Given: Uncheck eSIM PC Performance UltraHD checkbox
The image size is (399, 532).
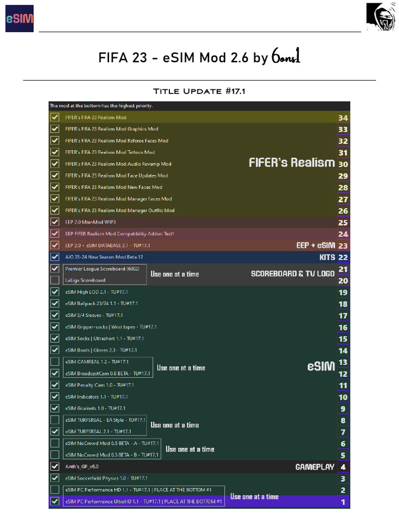Looking at the screenshot, I should pyautogui.click(x=55, y=501).
